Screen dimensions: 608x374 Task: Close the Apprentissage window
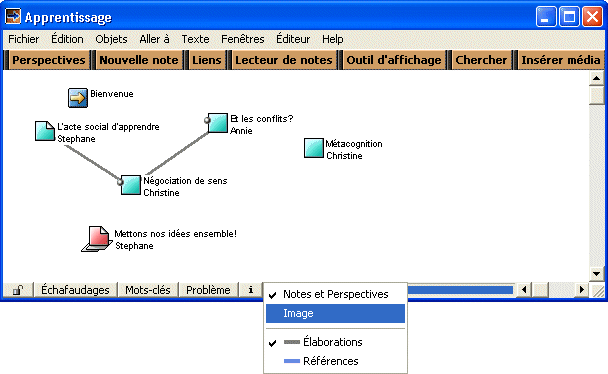(592, 17)
